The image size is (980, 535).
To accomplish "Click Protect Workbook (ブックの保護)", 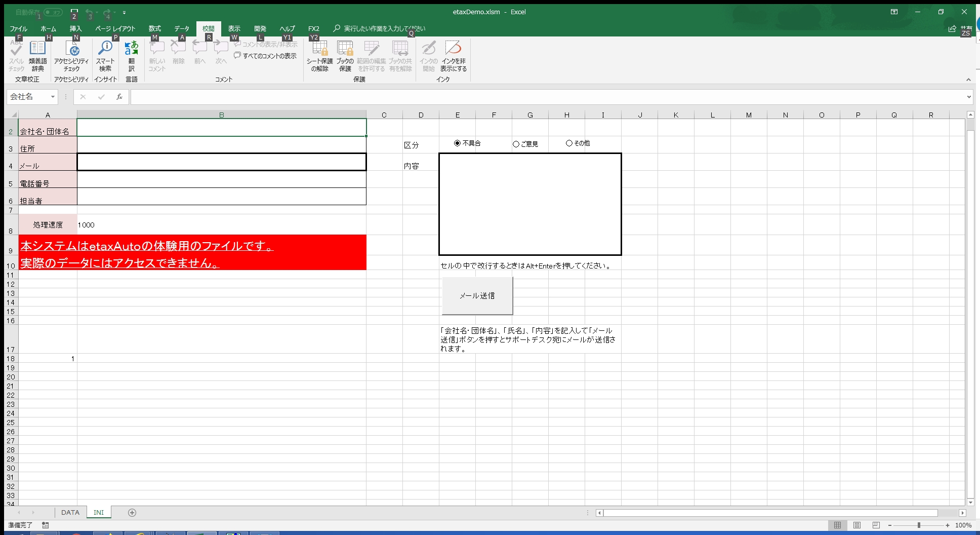I will 345,56.
